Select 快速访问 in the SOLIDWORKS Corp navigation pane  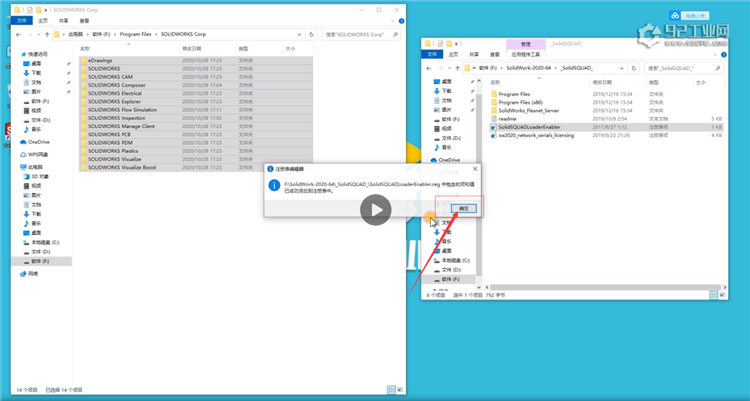point(34,54)
